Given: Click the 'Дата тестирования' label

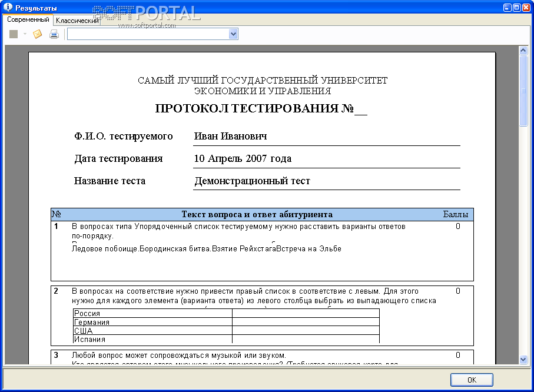Looking at the screenshot, I should [x=118, y=159].
